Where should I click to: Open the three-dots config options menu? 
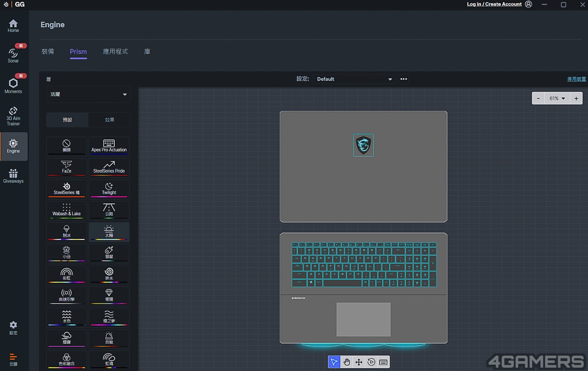[404, 79]
